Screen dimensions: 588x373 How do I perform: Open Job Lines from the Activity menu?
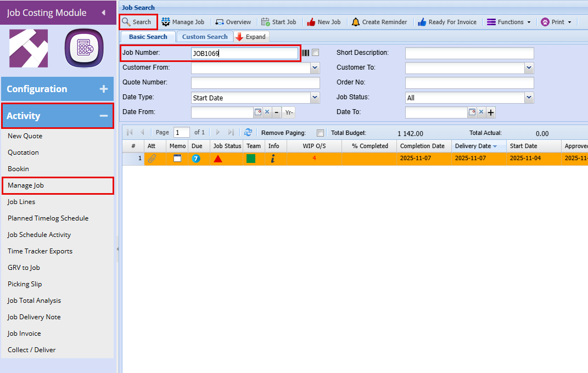click(21, 202)
